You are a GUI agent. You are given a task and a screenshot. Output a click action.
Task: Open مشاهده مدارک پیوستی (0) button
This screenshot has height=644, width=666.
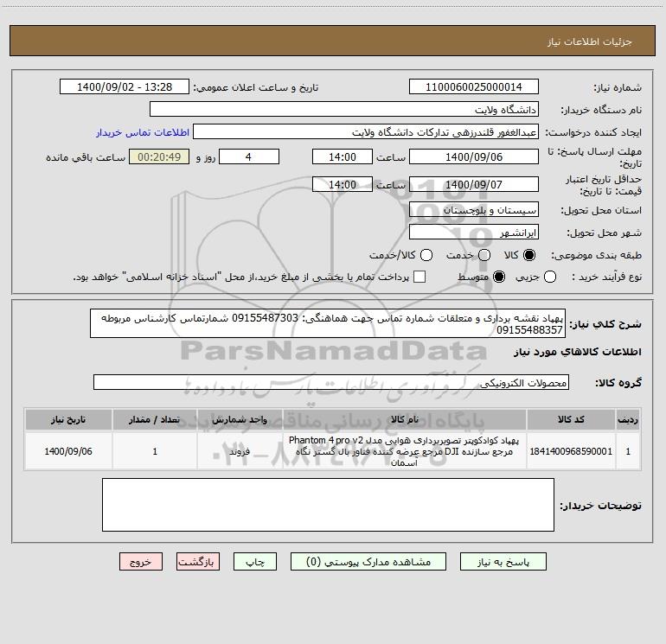coord(368,562)
